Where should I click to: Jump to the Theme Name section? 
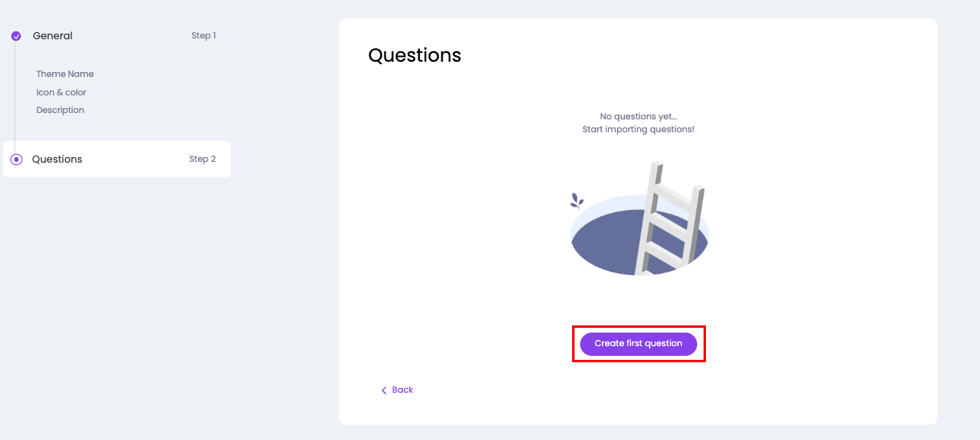click(65, 74)
